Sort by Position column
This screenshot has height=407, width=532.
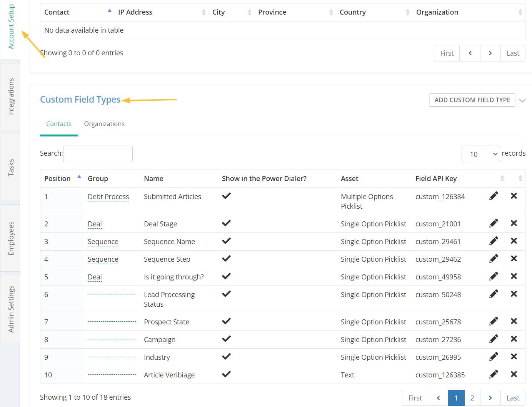pos(63,179)
